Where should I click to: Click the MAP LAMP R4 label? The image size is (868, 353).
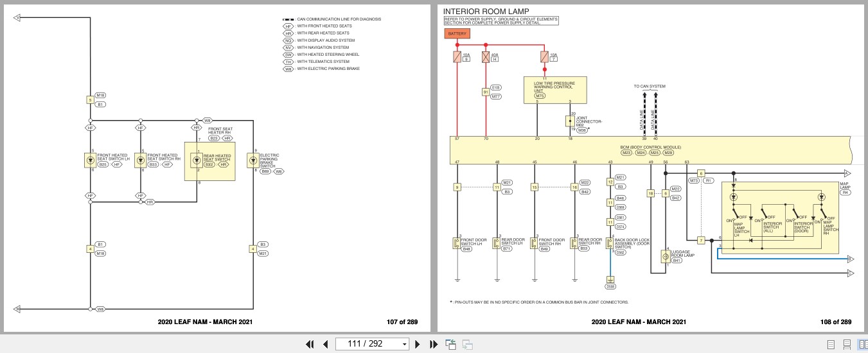(846, 188)
